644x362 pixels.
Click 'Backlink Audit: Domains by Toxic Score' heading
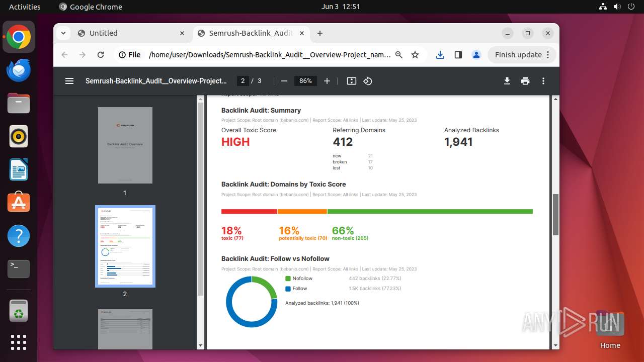coord(284,184)
